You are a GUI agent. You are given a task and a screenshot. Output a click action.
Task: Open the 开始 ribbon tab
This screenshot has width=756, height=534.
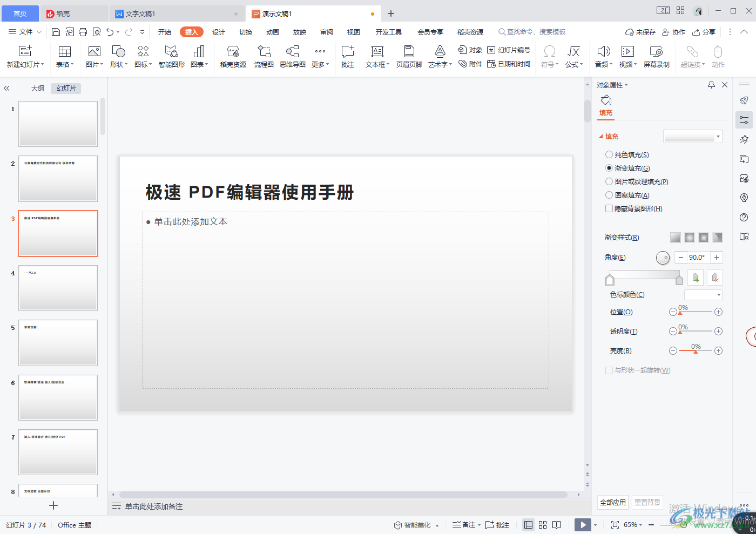[x=165, y=32]
